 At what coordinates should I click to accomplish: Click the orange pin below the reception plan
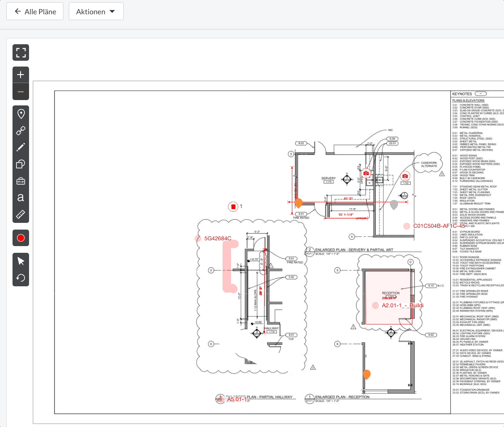pos(367,374)
